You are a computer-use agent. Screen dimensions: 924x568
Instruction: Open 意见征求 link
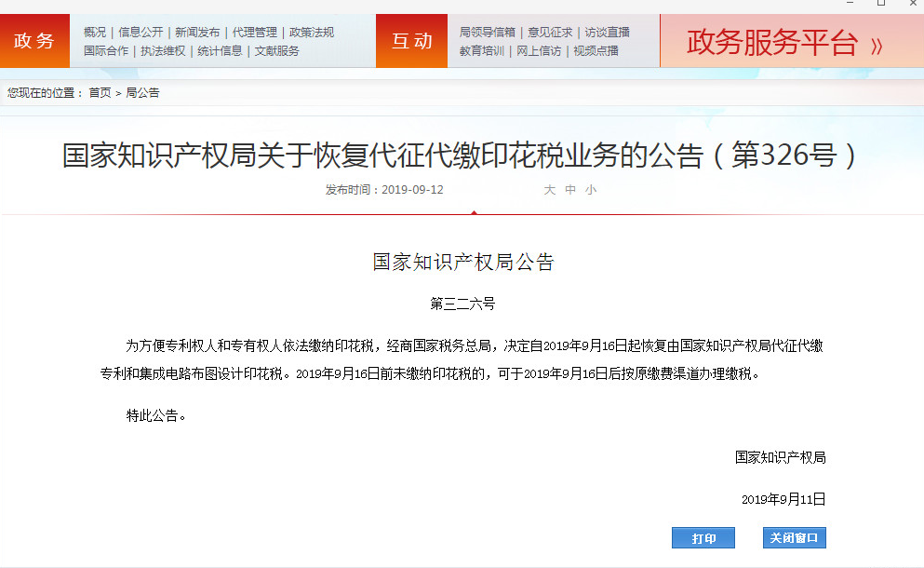tap(550, 33)
